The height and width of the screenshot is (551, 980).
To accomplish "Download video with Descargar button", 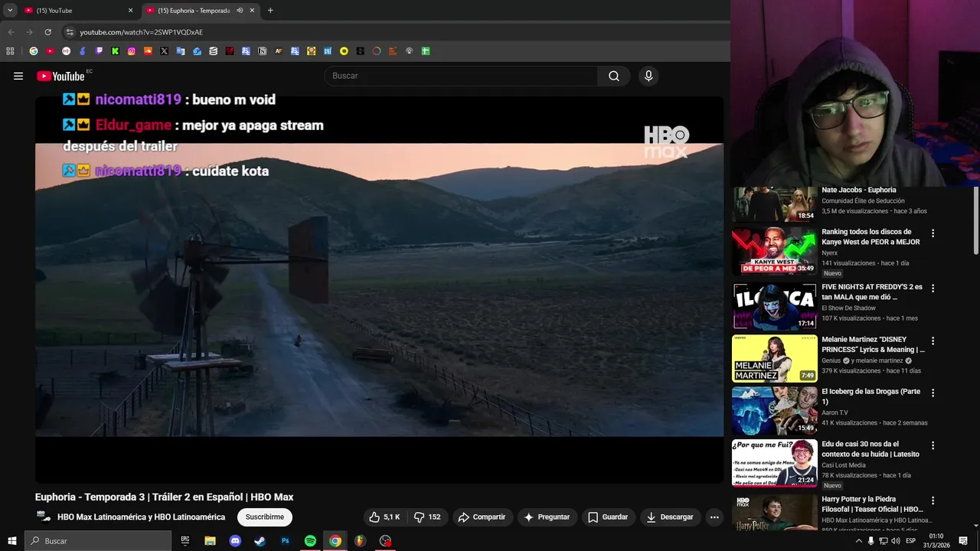I will pyautogui.click(x=670, y=517).
